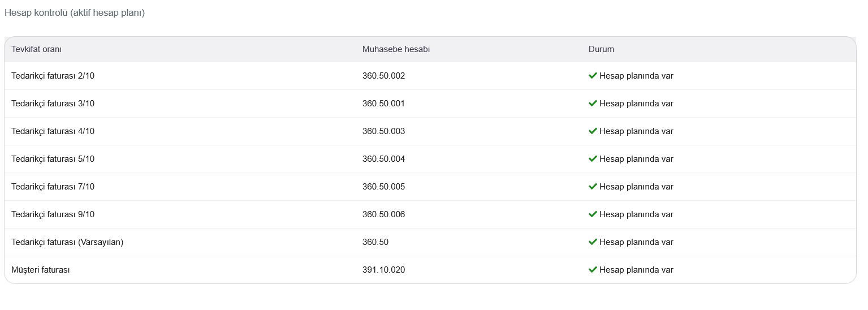
Task: Click green checkmark for Müşteri faturası row
Action: pyautogui.click(x=593, y=270)
